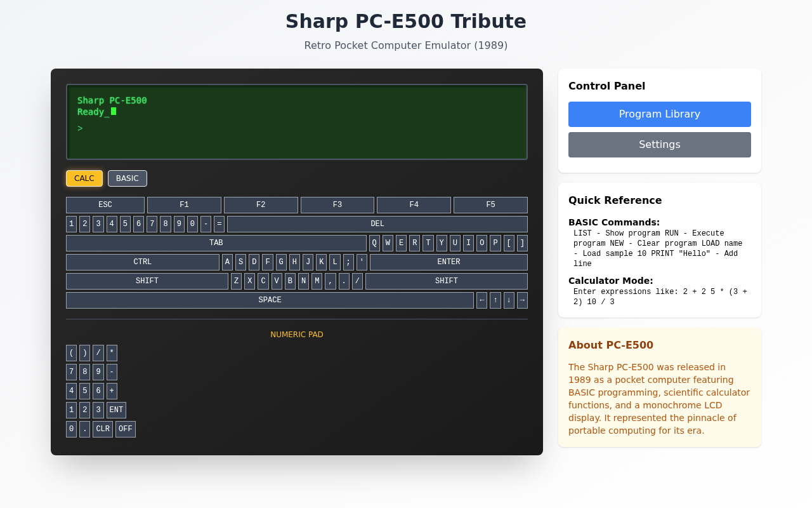Click inside the green LCD display
The width and height of the screenshot is (812, 508).
(x=296, y=121)
